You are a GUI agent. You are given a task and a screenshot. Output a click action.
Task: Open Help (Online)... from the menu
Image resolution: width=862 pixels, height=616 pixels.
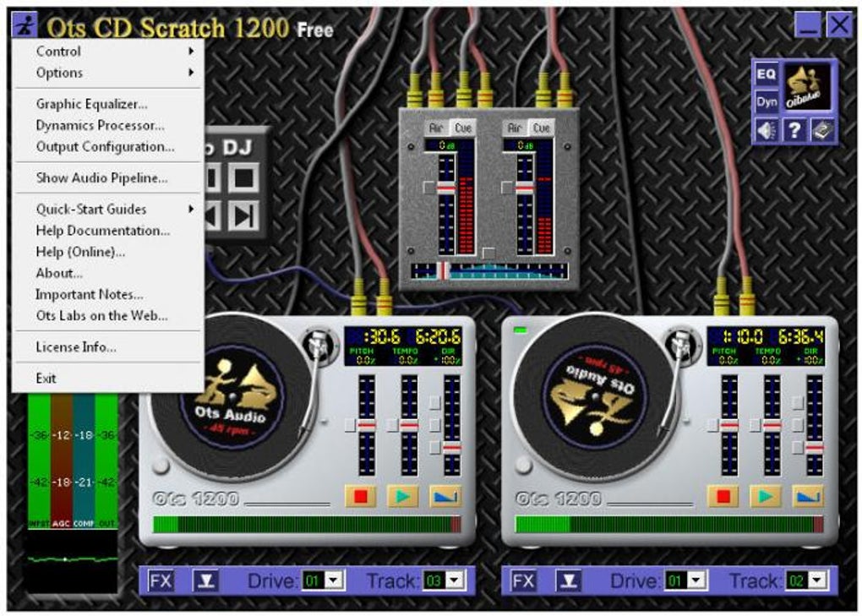pos(108,252)
